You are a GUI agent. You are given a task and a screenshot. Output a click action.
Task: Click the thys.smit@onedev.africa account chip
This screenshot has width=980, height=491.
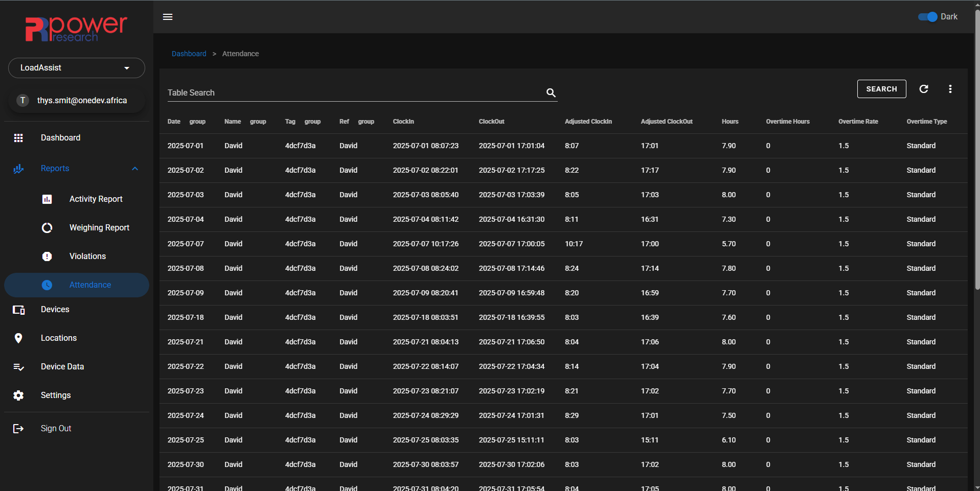[77, 101]
